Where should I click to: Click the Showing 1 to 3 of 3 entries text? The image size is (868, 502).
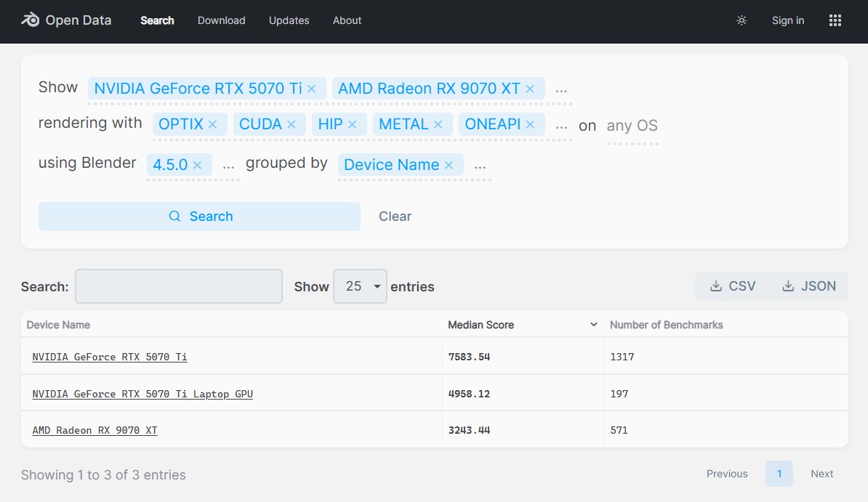[x=103, y=475]
